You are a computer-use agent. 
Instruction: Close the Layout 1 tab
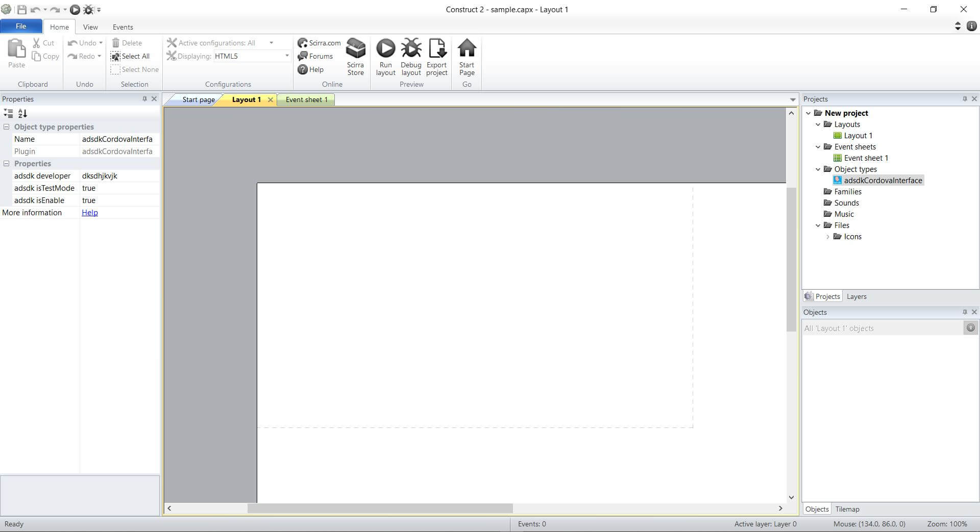271,99
